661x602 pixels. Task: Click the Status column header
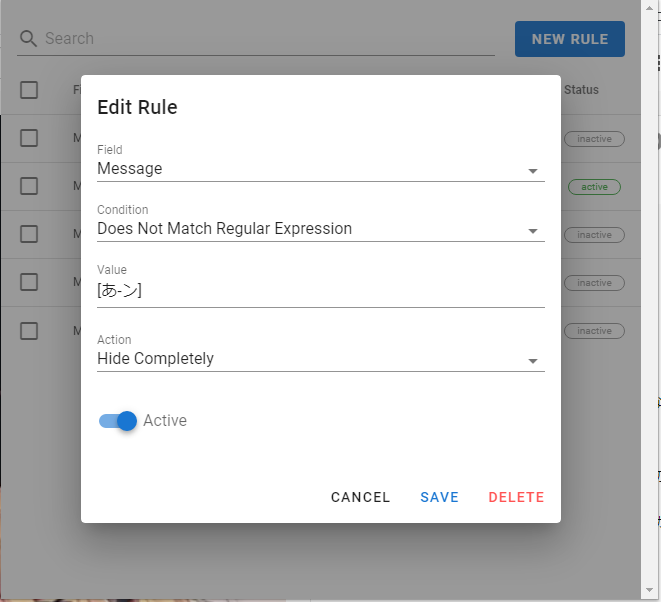581,90
